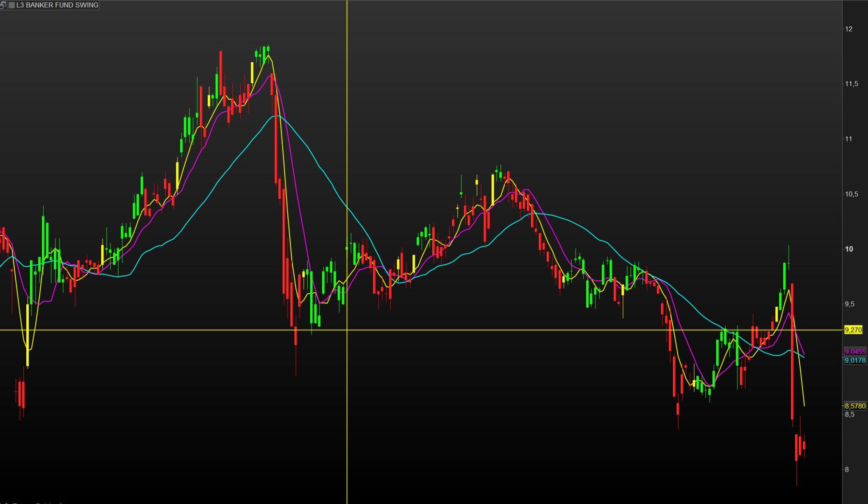The image size is (868, 504).
Task: Select the yellow 8,5780 value label
Action: 854,406
